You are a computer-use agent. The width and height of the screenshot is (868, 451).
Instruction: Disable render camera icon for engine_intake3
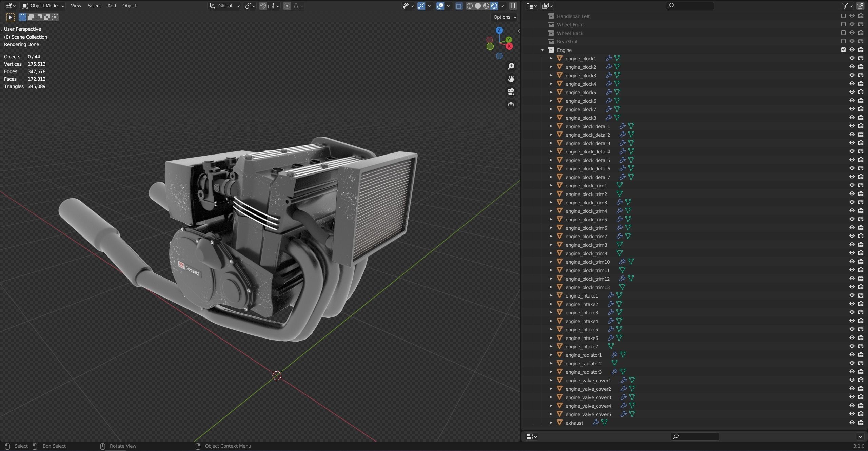click(x=861, y=312)
